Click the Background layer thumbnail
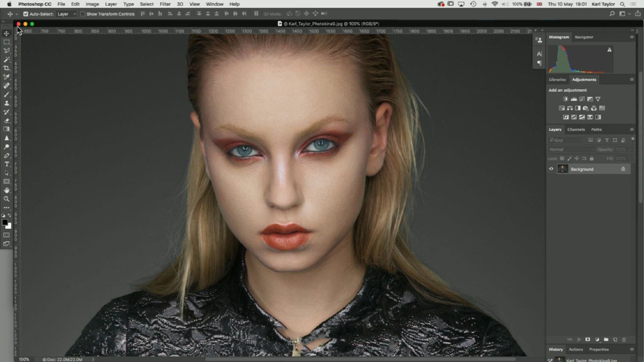 562,169
